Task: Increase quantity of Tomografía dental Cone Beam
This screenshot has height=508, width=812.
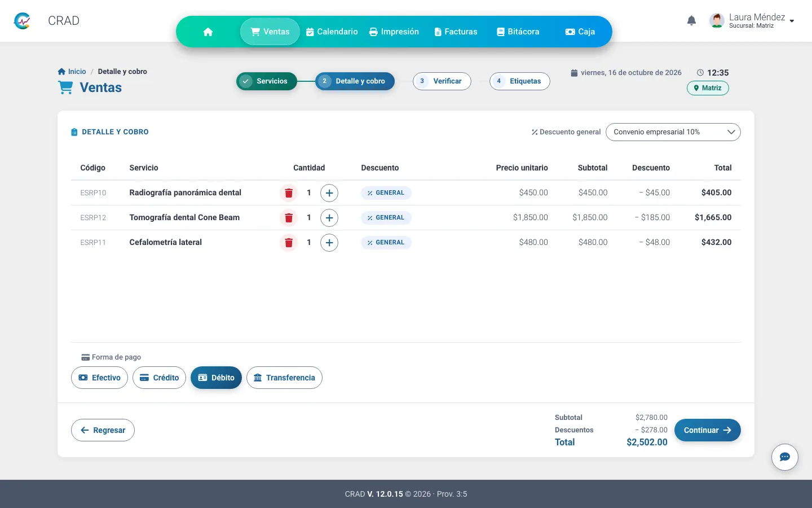Action: click(x=329, y=218)
